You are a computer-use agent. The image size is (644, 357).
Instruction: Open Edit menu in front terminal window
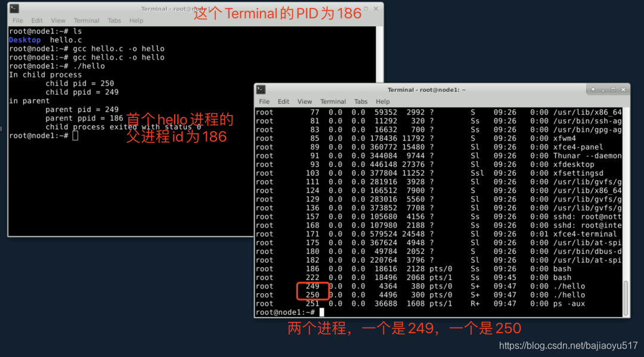[283, 101]
